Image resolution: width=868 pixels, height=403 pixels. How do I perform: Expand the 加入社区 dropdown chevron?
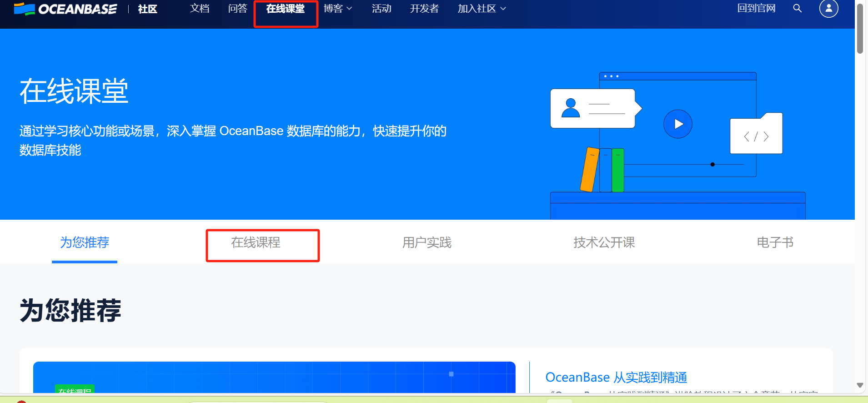tap(503, 9)
